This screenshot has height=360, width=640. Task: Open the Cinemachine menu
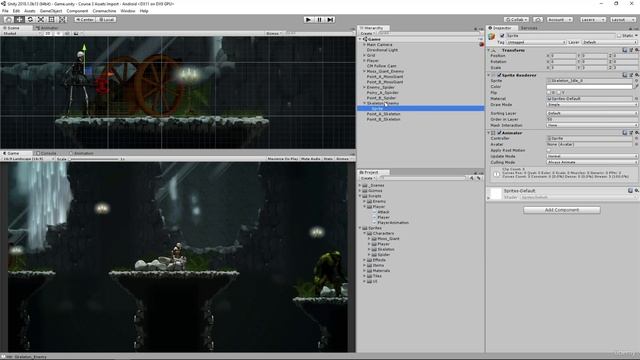tap(104, 11)
